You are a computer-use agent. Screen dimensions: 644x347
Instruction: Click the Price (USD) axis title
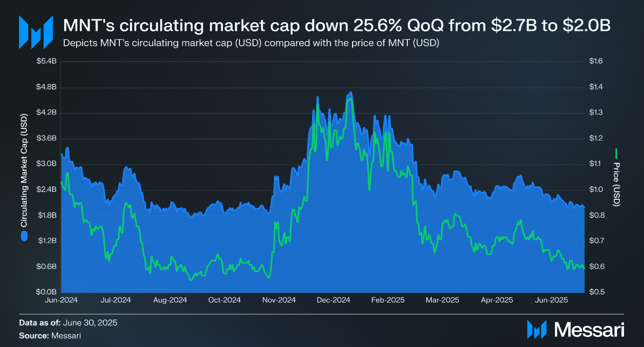pyautogui.click(x=616, y=184)
